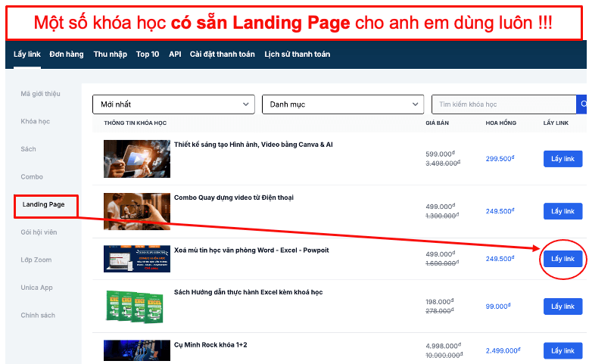Get link for Sách Hướng dẫn Excel
This screenshot has height=364, width=589.
coord(563,306)
